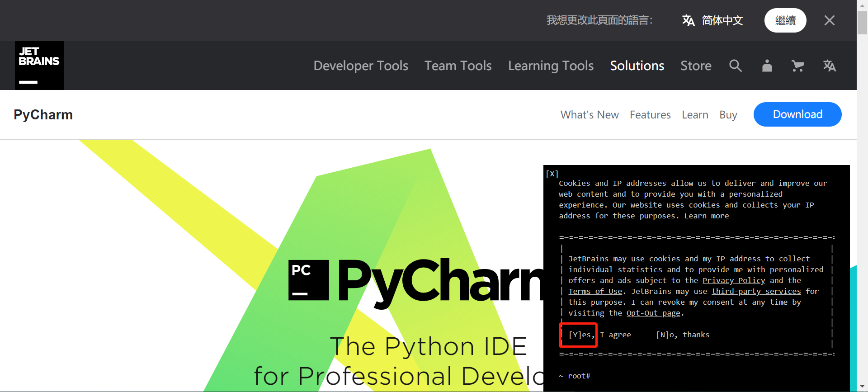This screenshot has width=868, height=392.
Task: Click the ~ root# terminal prompt
Action: (x=575, y=376)
